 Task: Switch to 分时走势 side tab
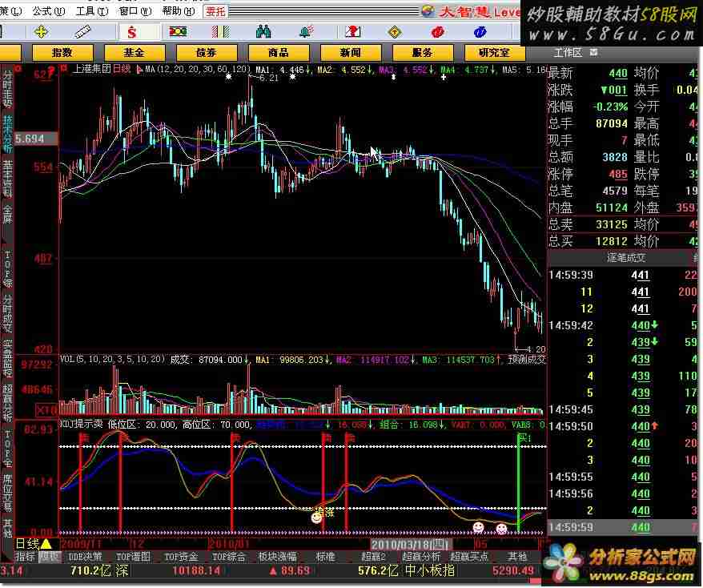7,88
